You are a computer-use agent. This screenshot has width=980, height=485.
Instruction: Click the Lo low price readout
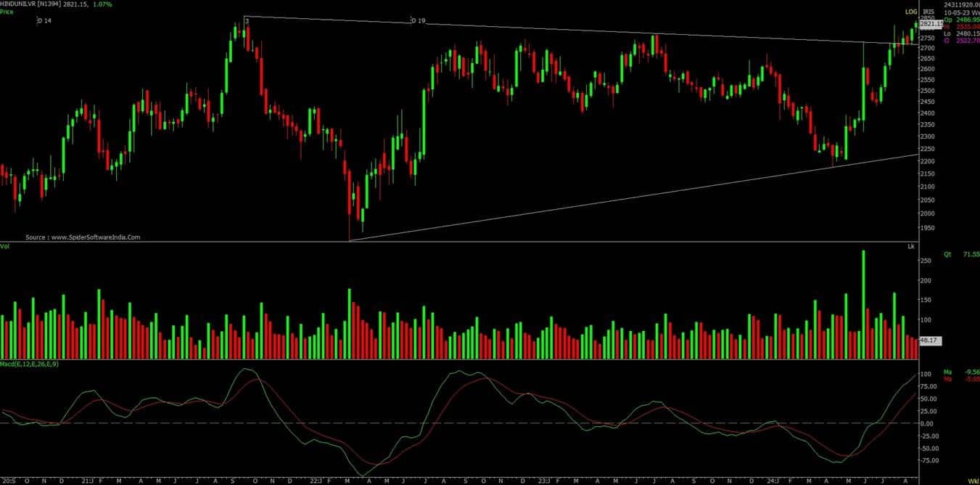(x=961, y=33)
